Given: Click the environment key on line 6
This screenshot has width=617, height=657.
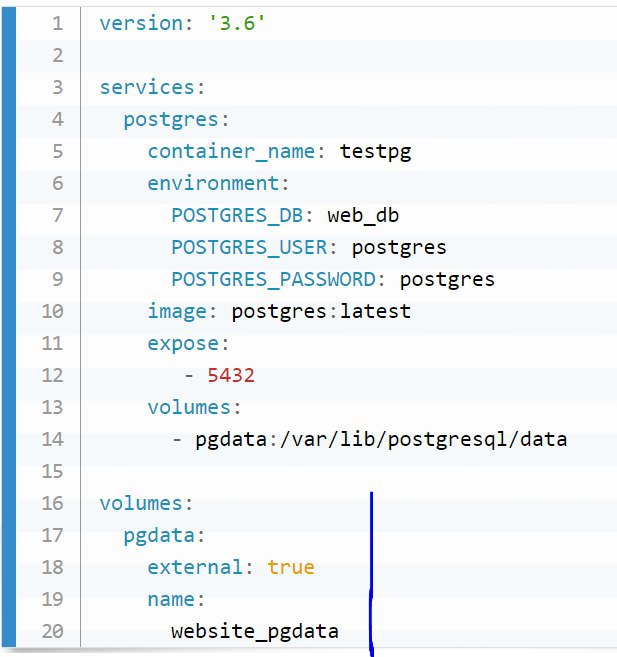Looking at the screenshot, I should coord(213,183).
